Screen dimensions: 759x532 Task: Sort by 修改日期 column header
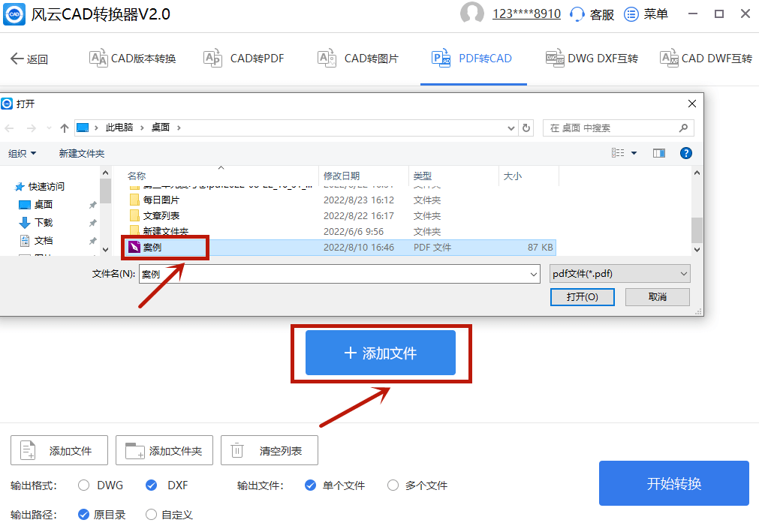pos(342,176)
